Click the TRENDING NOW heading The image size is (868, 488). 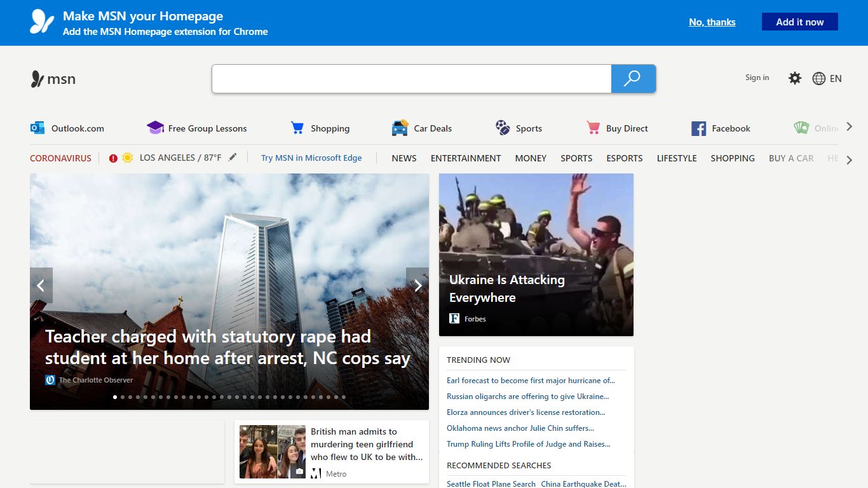pyautogui.click(x=478, y=360)
